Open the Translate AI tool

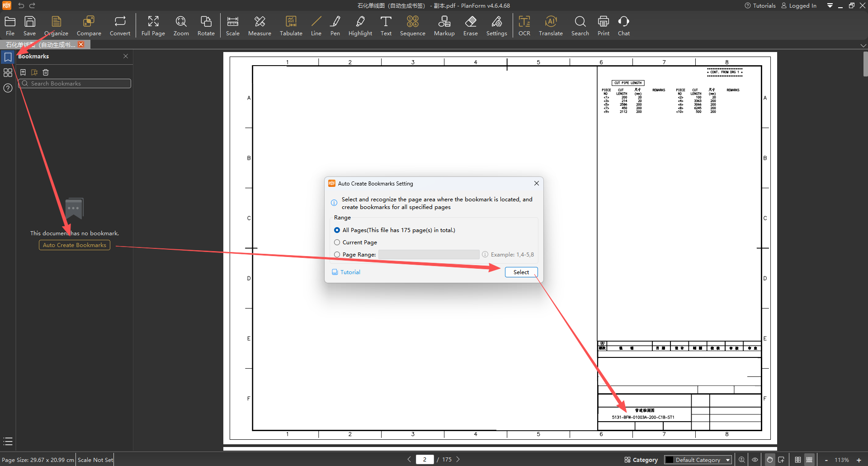pyautogui.click(x=550, y=26)
